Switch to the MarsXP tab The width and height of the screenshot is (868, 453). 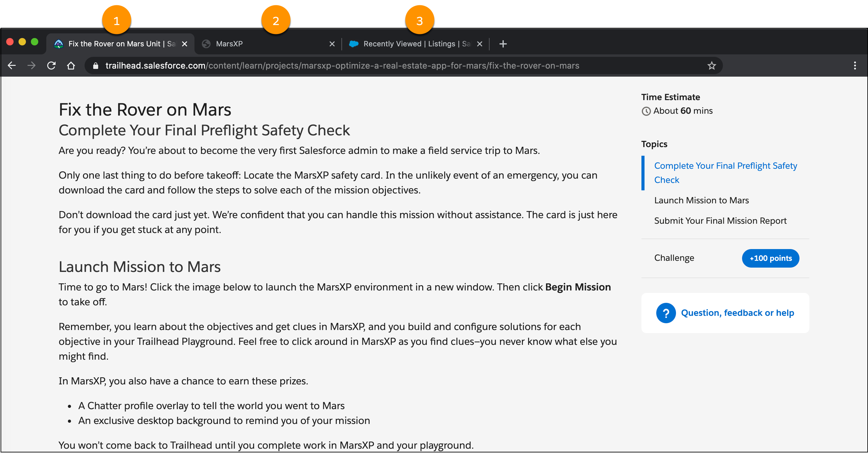click(x=268, y=44)
